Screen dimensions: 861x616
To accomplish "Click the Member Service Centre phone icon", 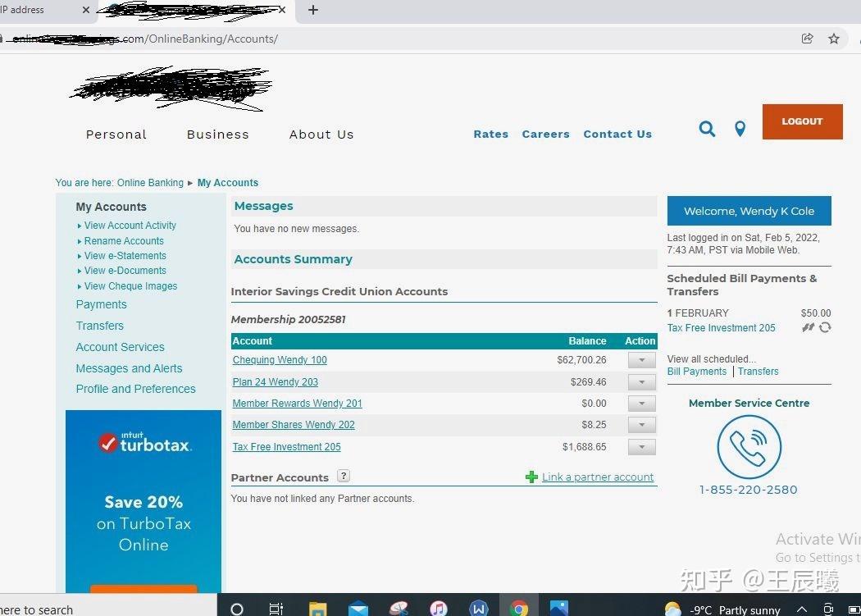I will (x=749, y=447).
